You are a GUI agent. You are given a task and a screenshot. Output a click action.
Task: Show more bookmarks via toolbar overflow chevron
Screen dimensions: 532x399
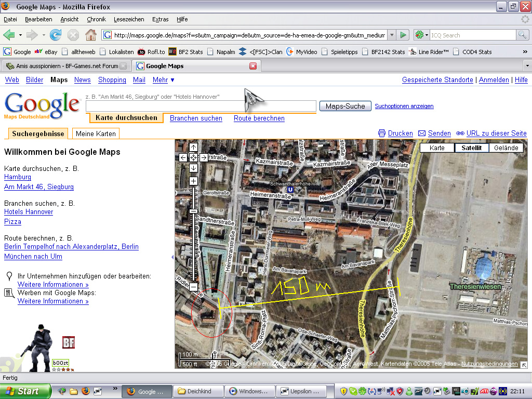pos(525,52)
